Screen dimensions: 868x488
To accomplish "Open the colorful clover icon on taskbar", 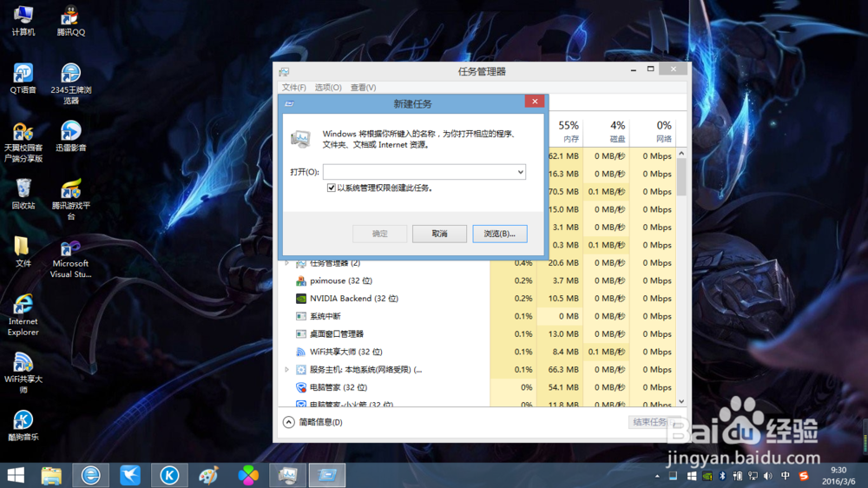I will tap(248, 475).
